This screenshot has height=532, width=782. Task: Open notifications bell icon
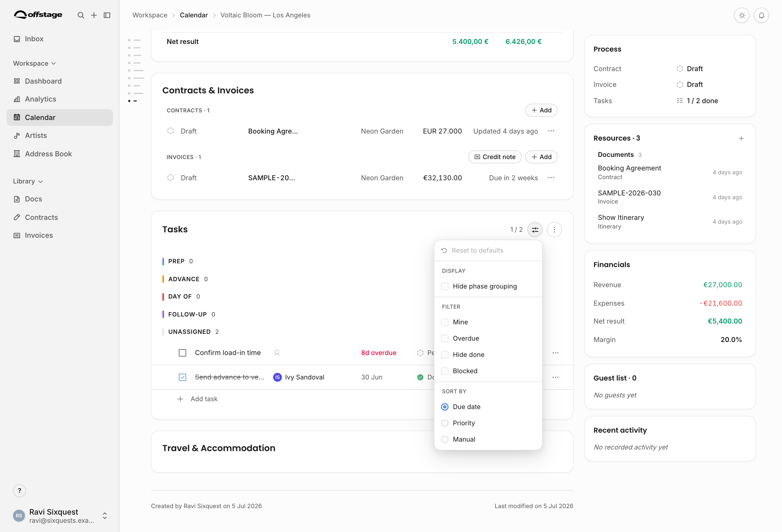pyautogui.click(x=761, y=15)
